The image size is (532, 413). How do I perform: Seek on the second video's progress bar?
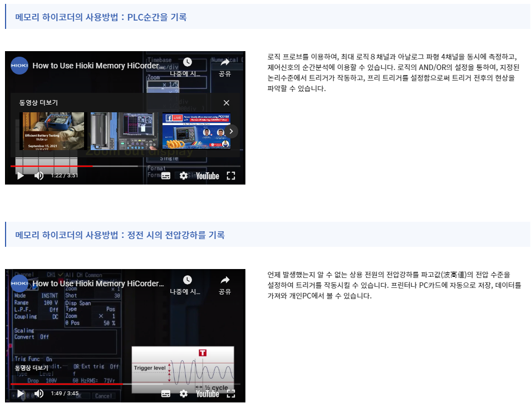coord(125,384)
